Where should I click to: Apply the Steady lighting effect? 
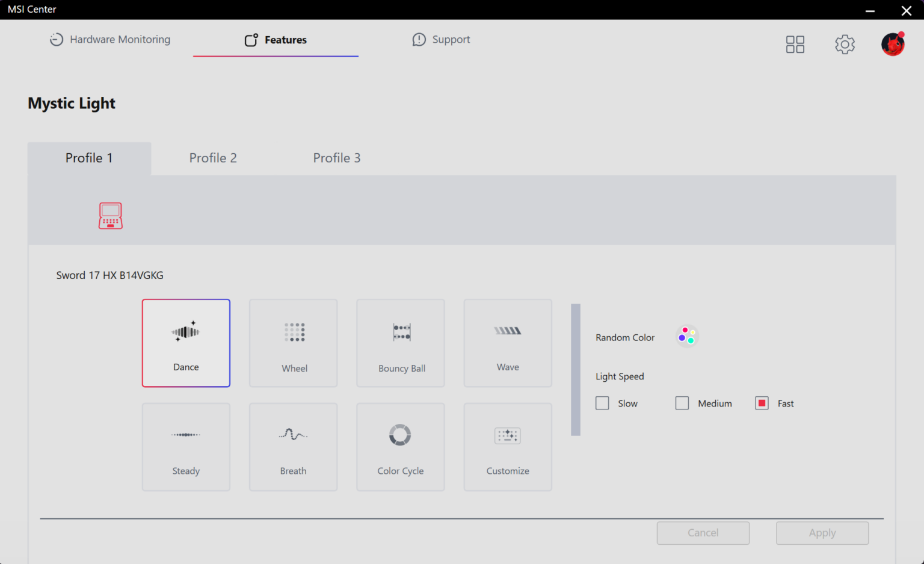186,447
